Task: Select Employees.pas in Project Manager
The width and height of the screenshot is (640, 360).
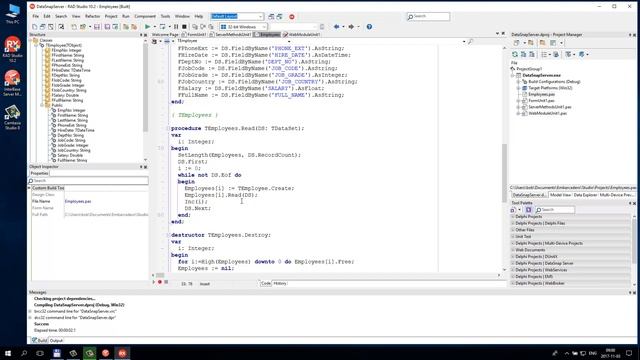Action: (x=541, y=94)
